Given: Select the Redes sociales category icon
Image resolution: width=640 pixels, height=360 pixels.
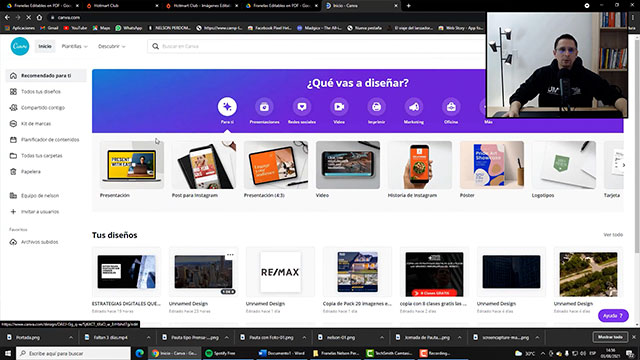Looking at the screenshot, I should tap(302, 107).
